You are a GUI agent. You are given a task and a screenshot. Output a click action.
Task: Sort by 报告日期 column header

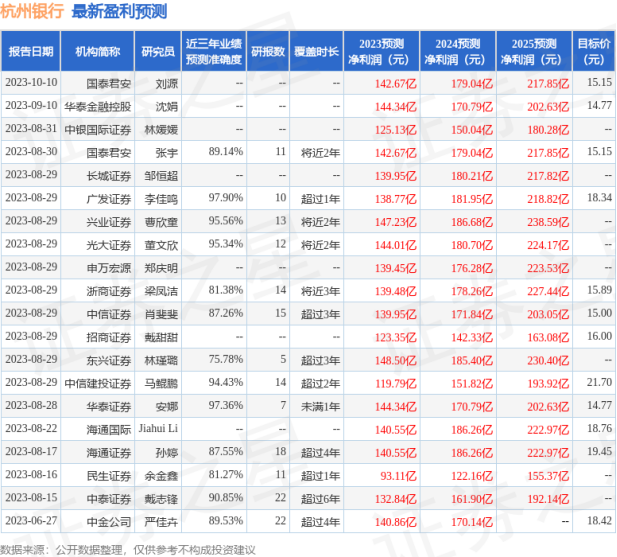click(x=31, y=51)
